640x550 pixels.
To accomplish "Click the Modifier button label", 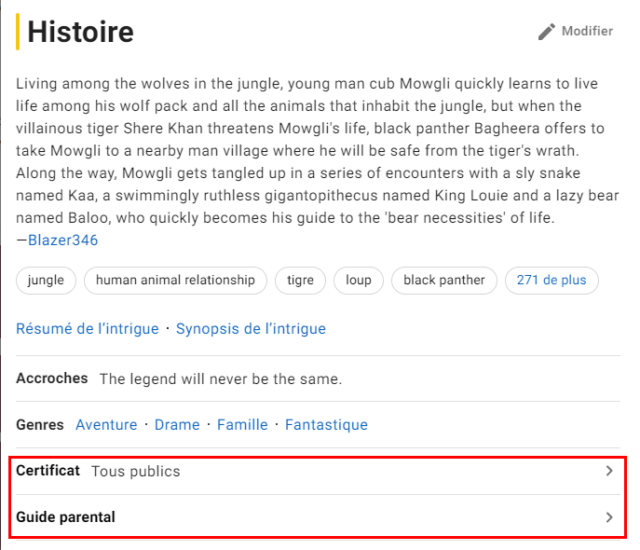I will pos(587,32).
